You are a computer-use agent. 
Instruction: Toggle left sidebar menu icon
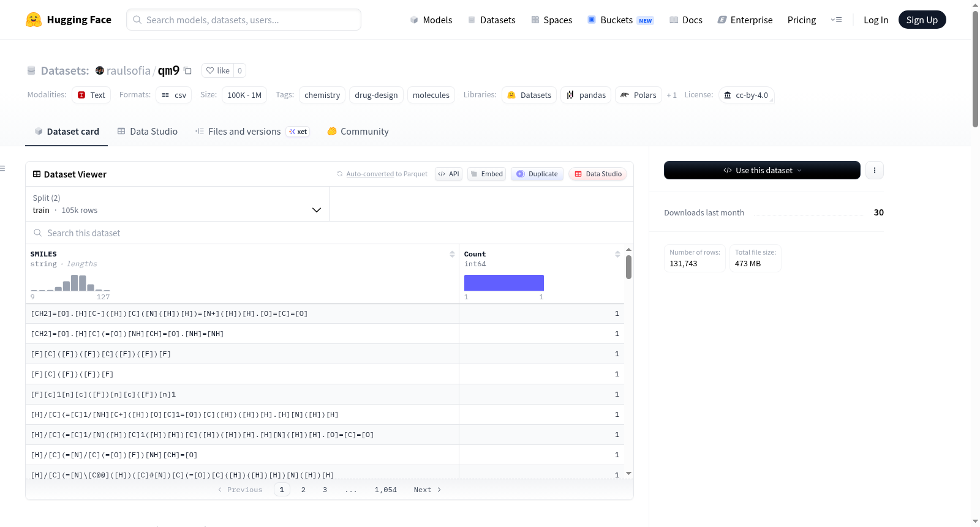coord(2,168)
